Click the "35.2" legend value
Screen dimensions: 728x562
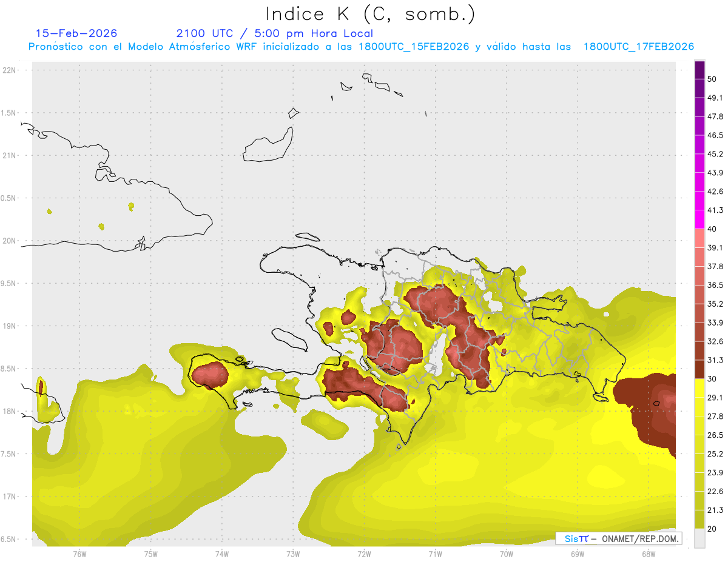(x=715, y=304)
